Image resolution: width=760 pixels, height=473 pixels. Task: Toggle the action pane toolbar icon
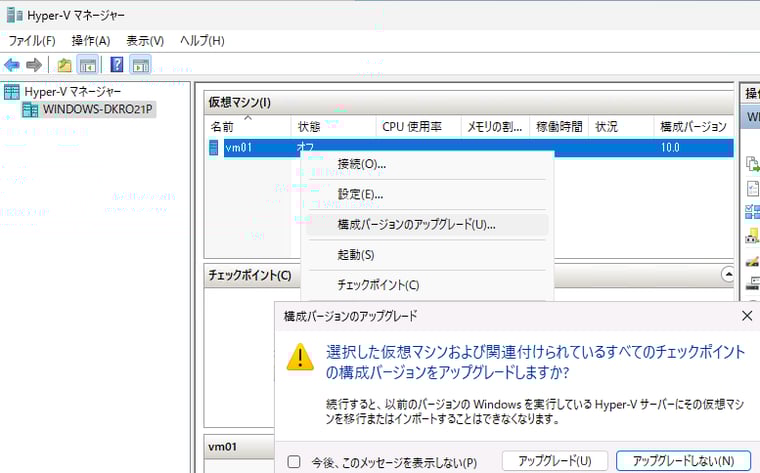(141, 64)
